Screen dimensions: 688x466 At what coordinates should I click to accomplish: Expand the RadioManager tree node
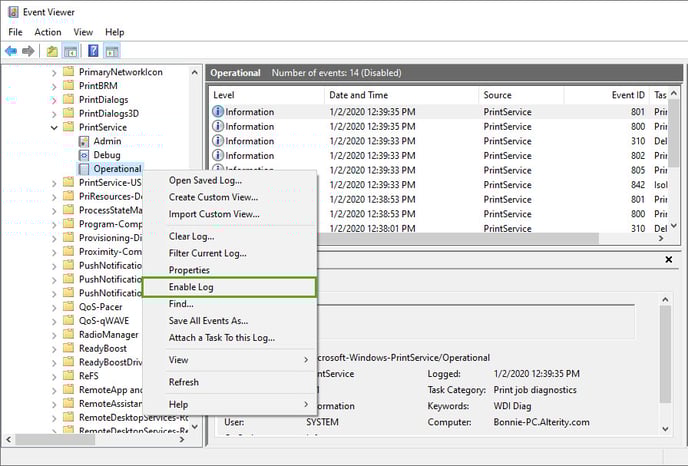click(x=54, y=335)
